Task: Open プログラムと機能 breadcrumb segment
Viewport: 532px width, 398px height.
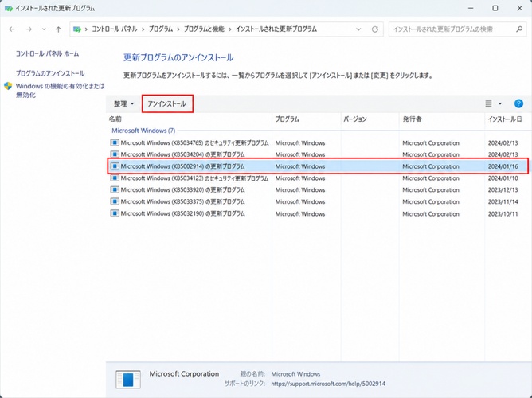Action: click(x=204, y=29)
